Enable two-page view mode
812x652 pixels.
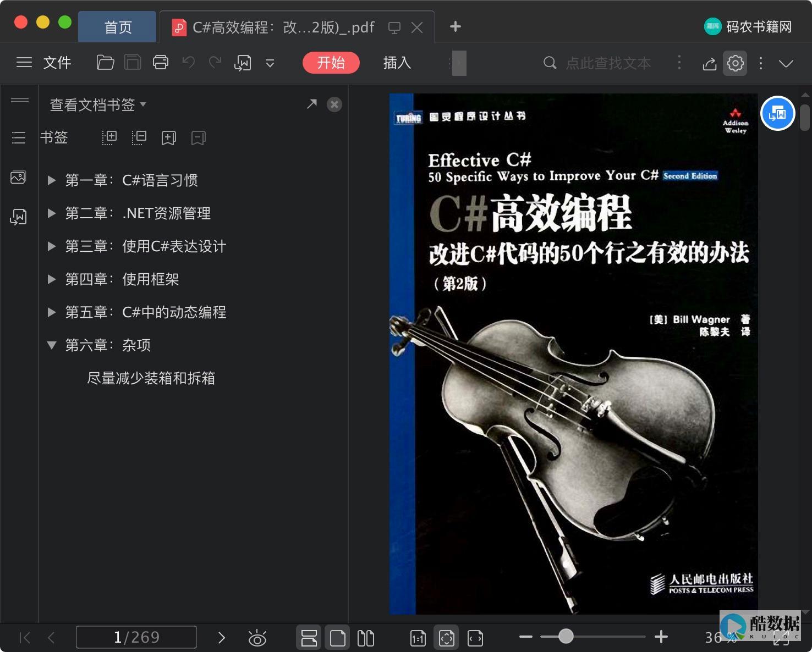(366, 638)
